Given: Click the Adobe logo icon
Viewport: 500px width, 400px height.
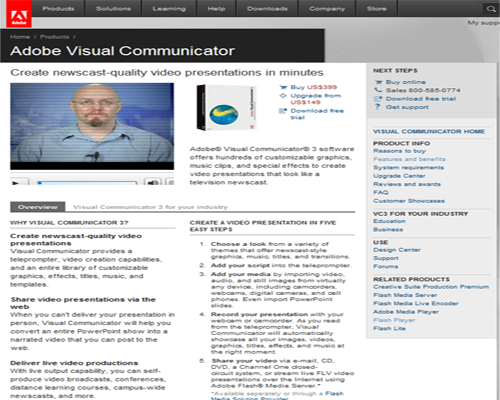Looking at the screenshot, I should [x=19, y=14].
